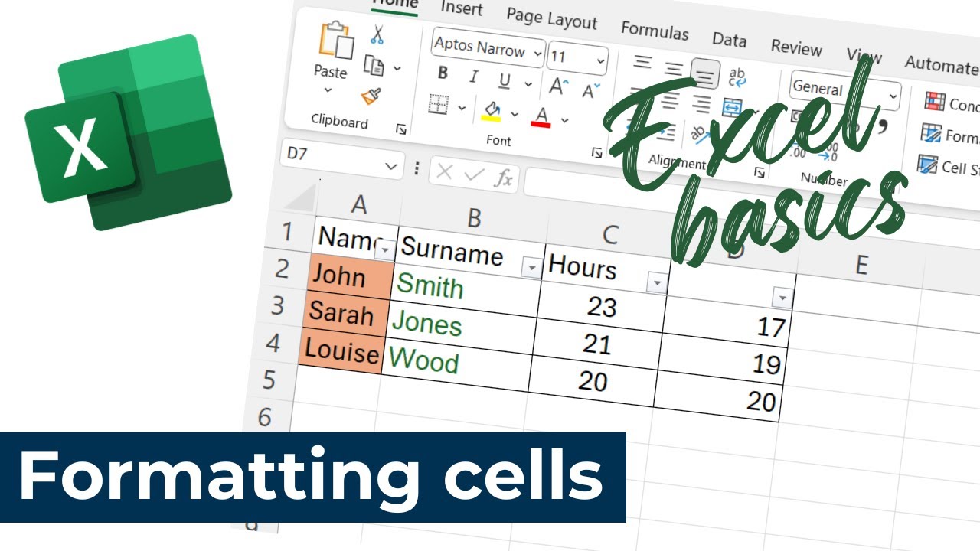Open the Aptos Narrow font dropdown

click(537, 54)
